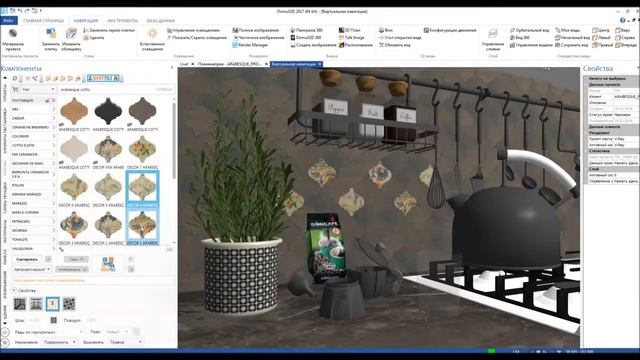Open the Назначение Поверхность dropdown
Screen dimensions: 640x360
(60, 342)
